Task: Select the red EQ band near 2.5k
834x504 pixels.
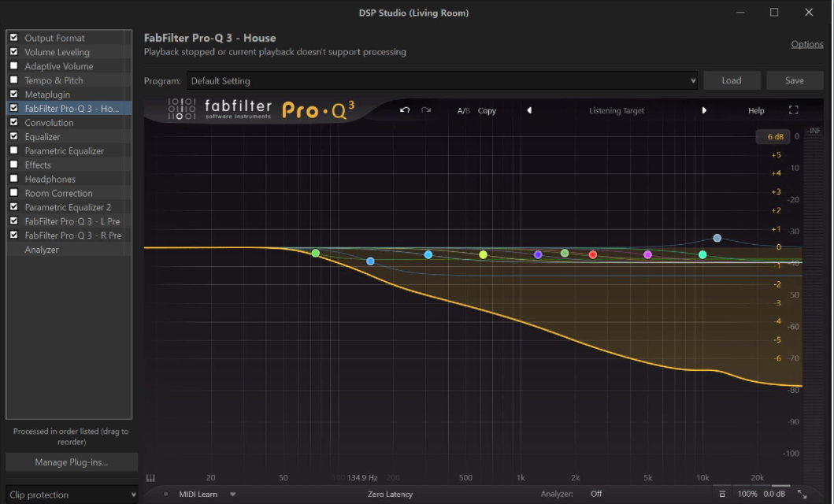Action: [593, 254]
